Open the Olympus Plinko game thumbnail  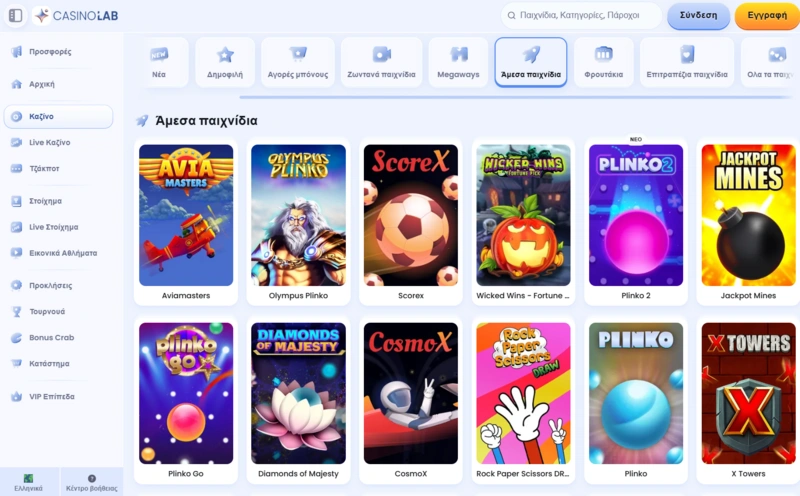point(298,215)
